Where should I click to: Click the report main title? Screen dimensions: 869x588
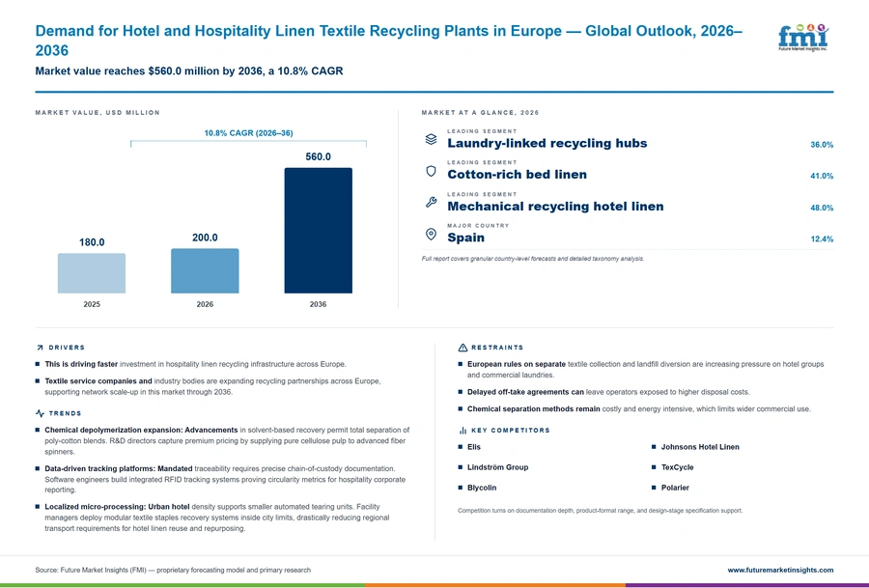click(388, 41)
